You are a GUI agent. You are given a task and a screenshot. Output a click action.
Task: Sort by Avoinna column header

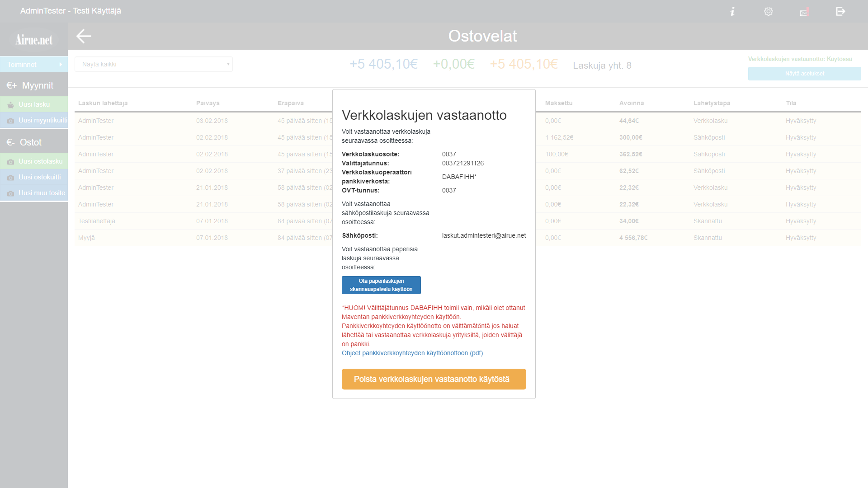click(631, 103)
